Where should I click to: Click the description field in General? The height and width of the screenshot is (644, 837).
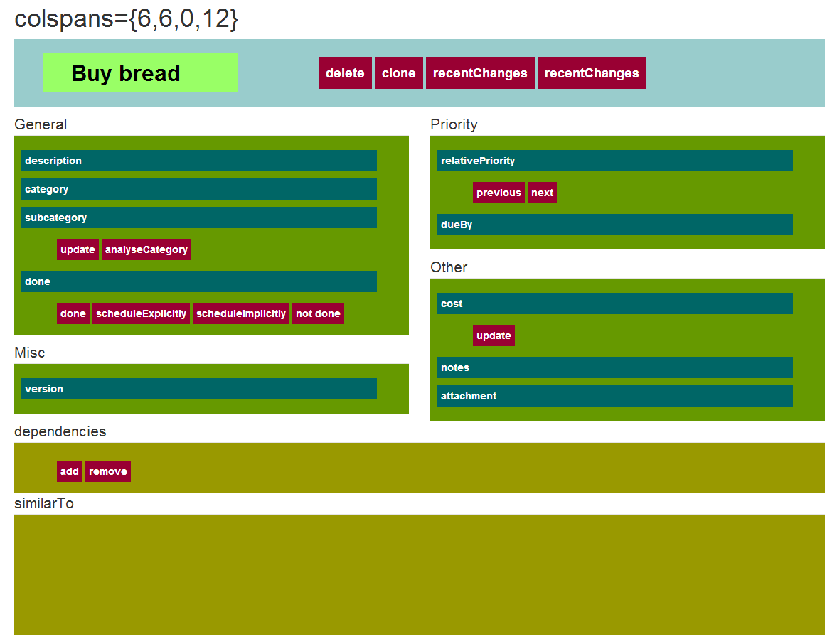(x=199, y=161)
